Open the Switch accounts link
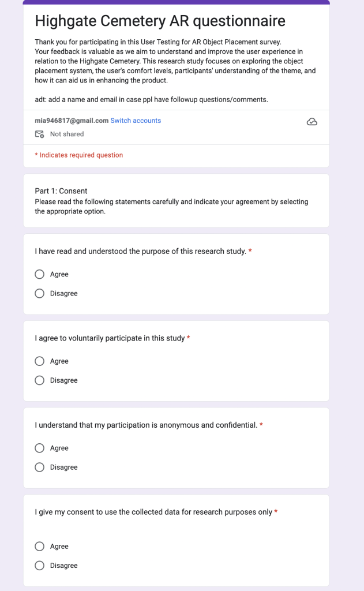 [x=136, y=121]
